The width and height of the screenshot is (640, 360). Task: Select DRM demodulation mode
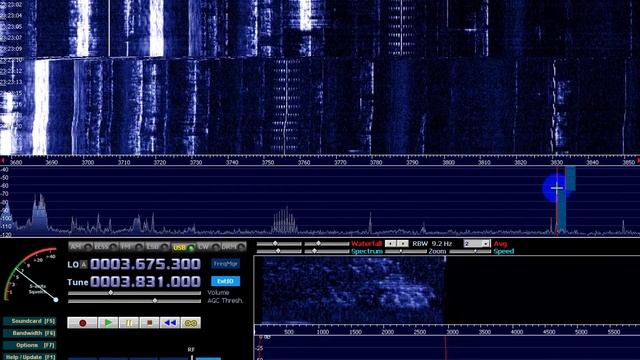[x=234, y=247]
